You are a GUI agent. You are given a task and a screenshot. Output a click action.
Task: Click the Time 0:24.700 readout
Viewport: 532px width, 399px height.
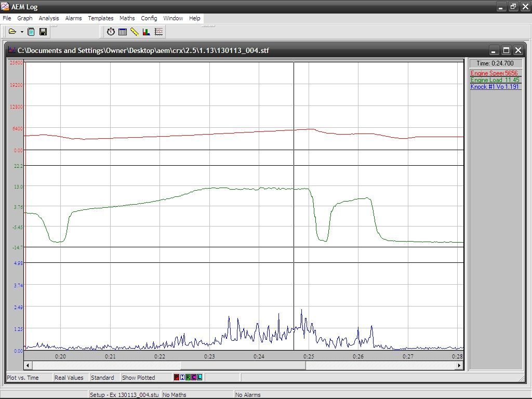click(x=495, y=63)
